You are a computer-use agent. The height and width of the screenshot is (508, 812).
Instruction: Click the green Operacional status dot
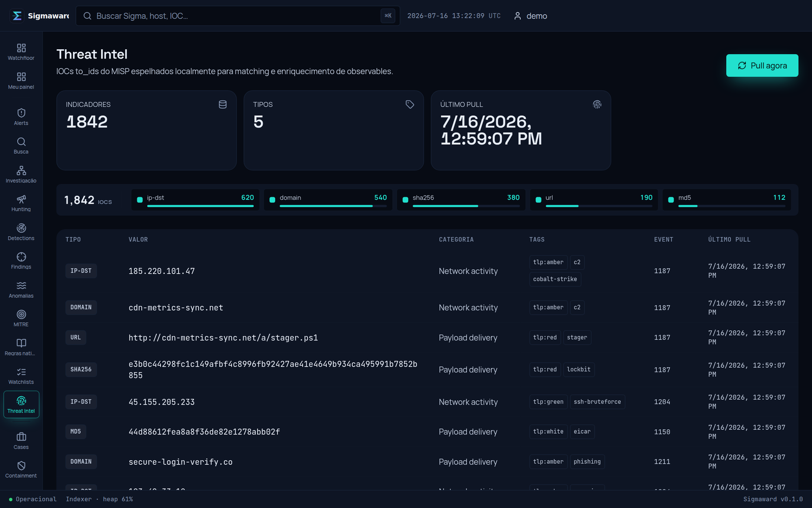(x=11, y=499)
